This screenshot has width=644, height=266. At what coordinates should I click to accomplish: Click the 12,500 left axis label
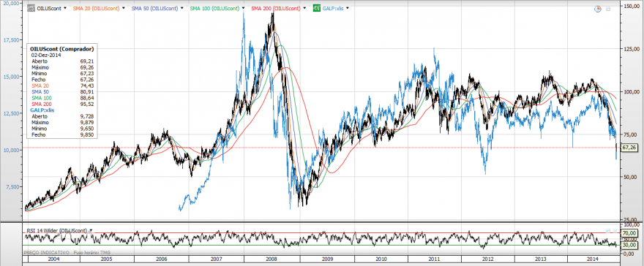[x=12, y=113]
